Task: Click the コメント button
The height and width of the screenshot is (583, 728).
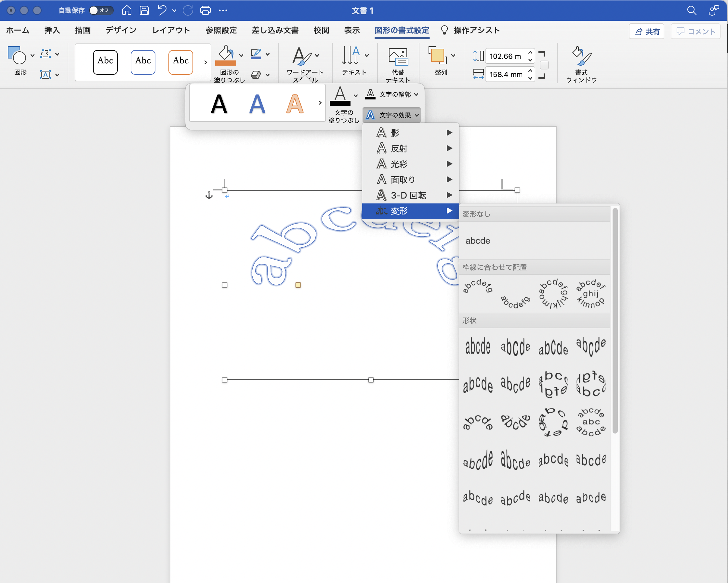Action: tap(695, 32)
